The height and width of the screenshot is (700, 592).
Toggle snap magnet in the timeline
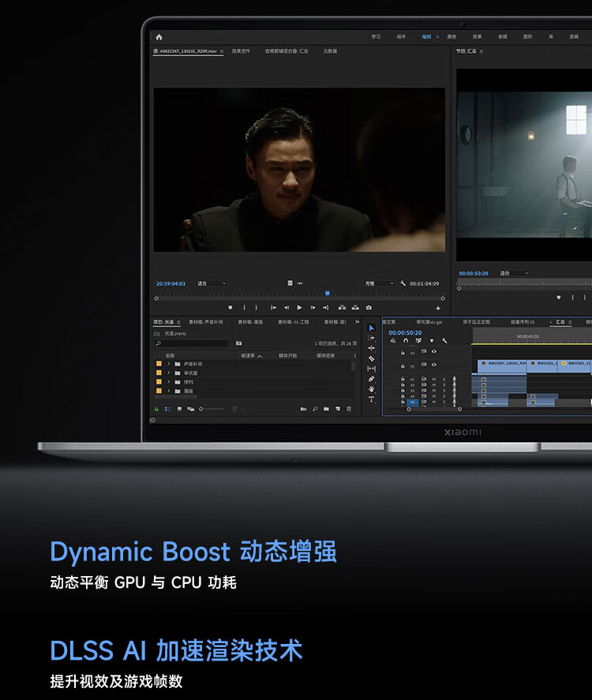406,341
